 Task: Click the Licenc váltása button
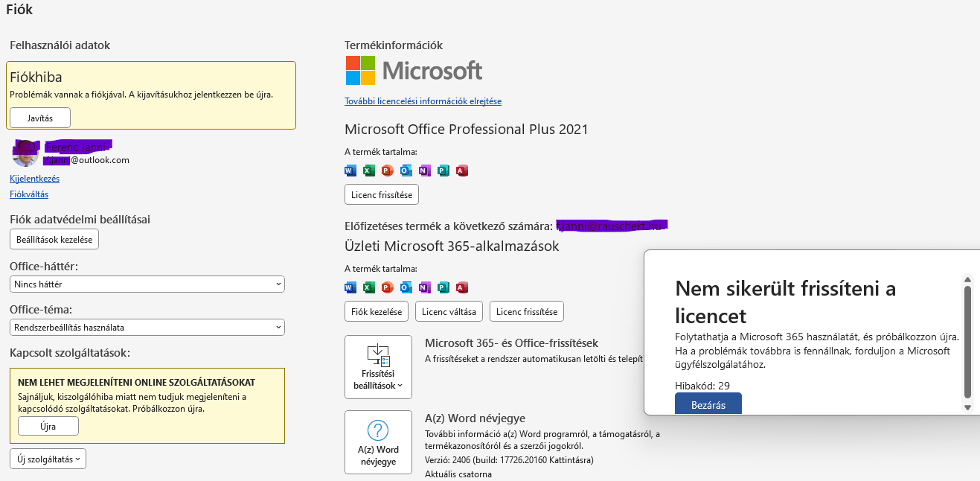pos(449,311)
